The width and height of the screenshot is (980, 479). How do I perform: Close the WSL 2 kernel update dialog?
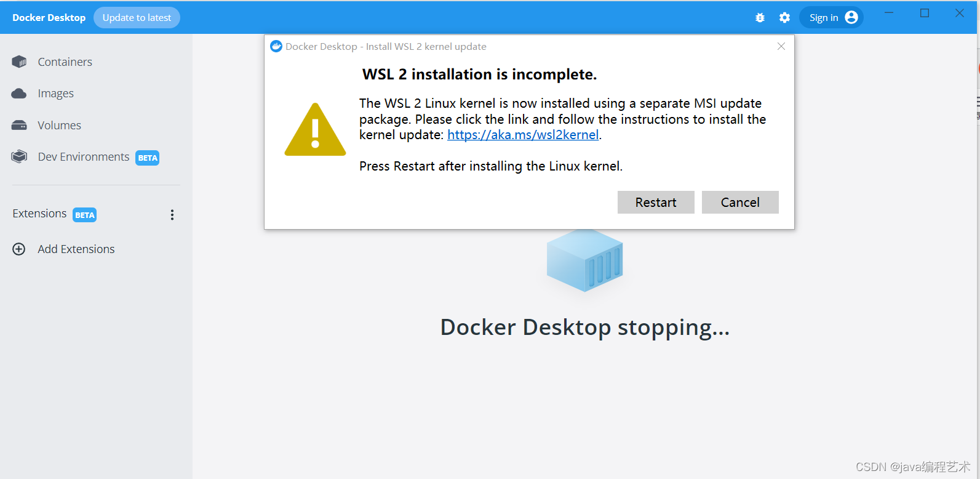(x=781, y=46)
